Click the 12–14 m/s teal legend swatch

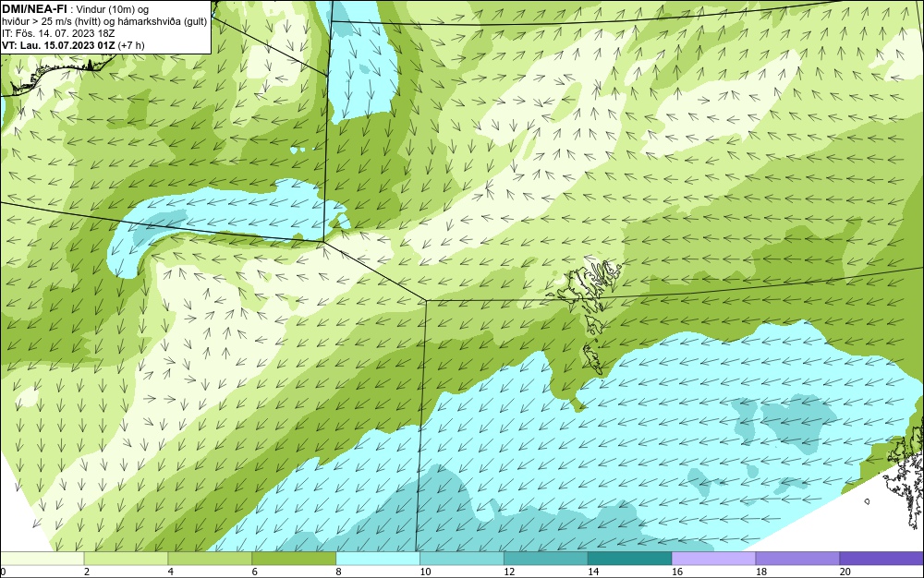[x=546, y=559]
